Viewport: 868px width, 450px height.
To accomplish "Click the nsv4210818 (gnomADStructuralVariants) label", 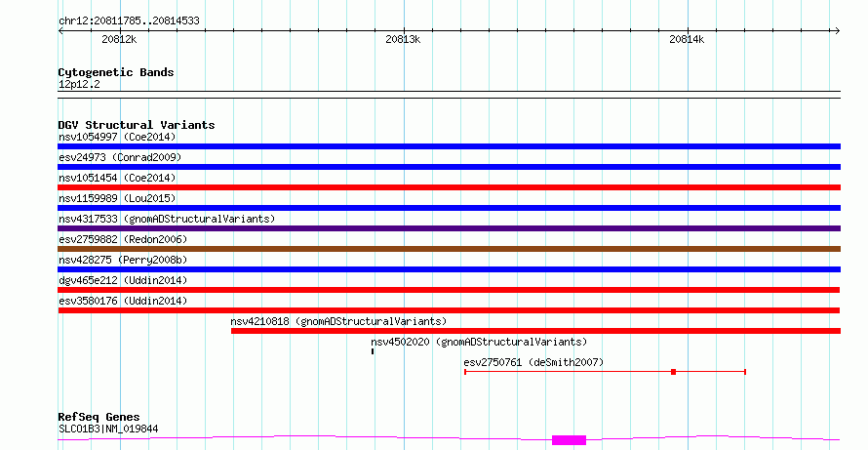I will coord(338,321).
